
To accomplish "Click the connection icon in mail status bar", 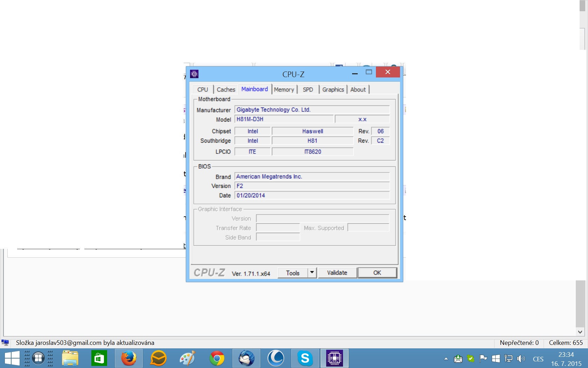I will coord(5,342).
